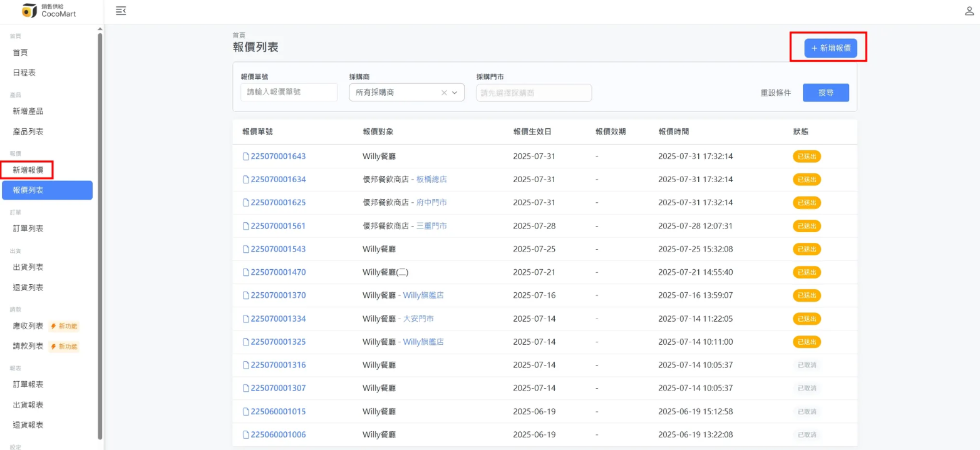Open 訂單列表 in the sidebar
This screenshot has width=980, height=450.
click(28, 228)
